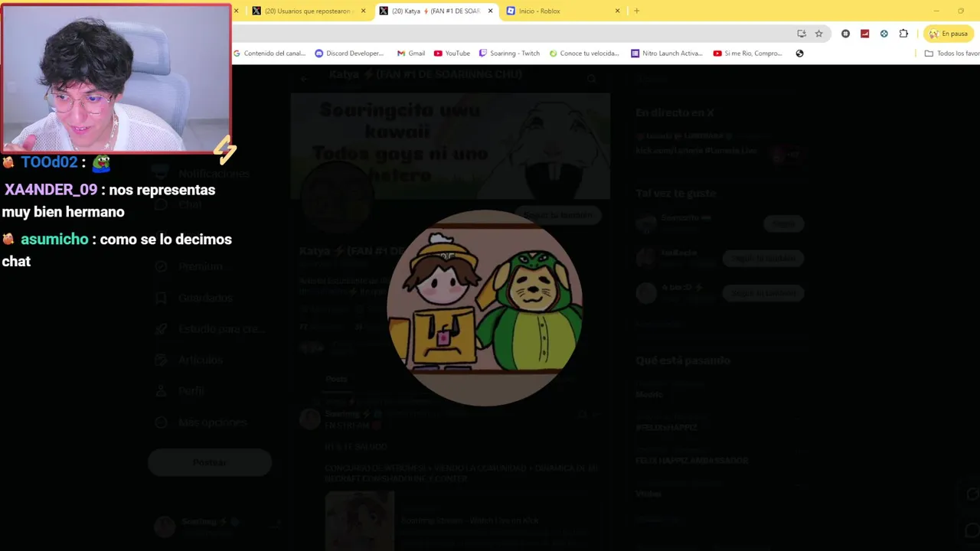Click the chat username asumicho
The width and height of the screenshot is (980, 551).
click(54, 240)
